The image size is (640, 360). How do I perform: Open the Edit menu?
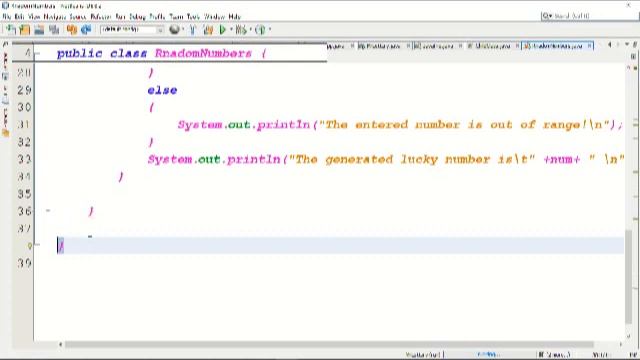point(19,17)
